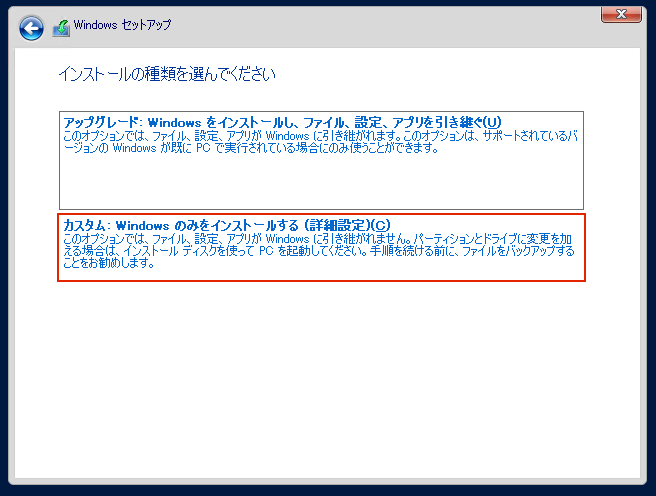The width and height of the screenshot is (656, 496).
Task: Close the Windows セットアップ window
Action: [621, 15]
